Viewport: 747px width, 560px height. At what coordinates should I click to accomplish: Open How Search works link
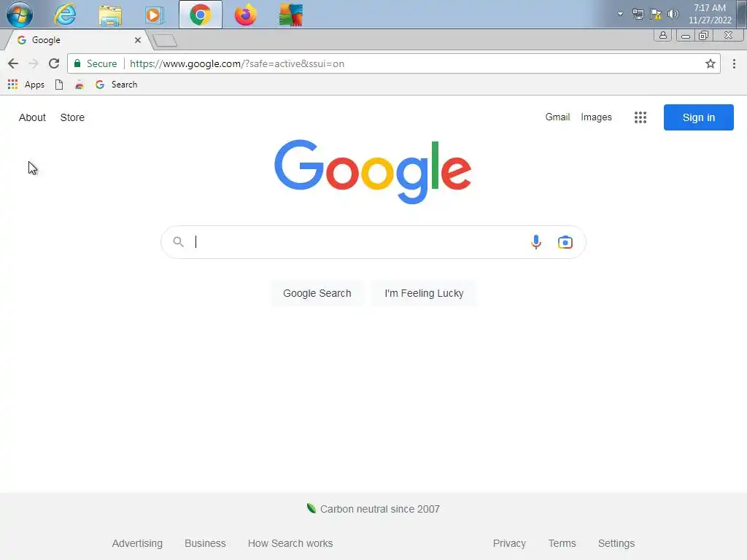[x=290, y=543]
